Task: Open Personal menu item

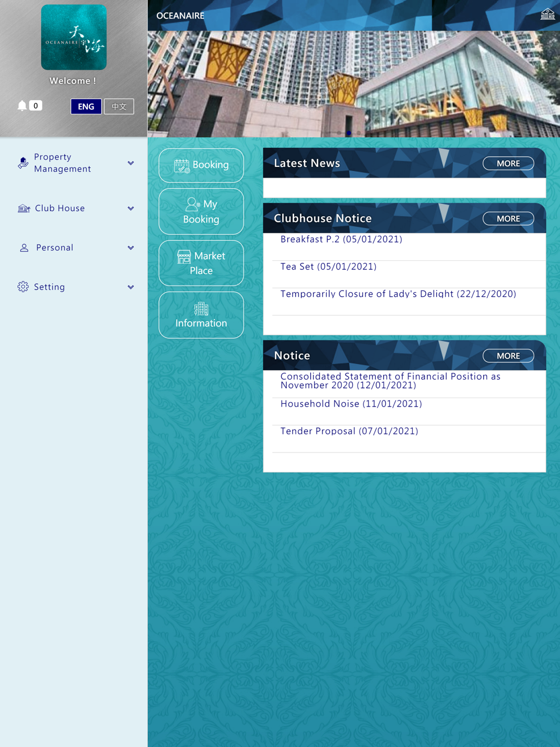Action: coord(74,248)
